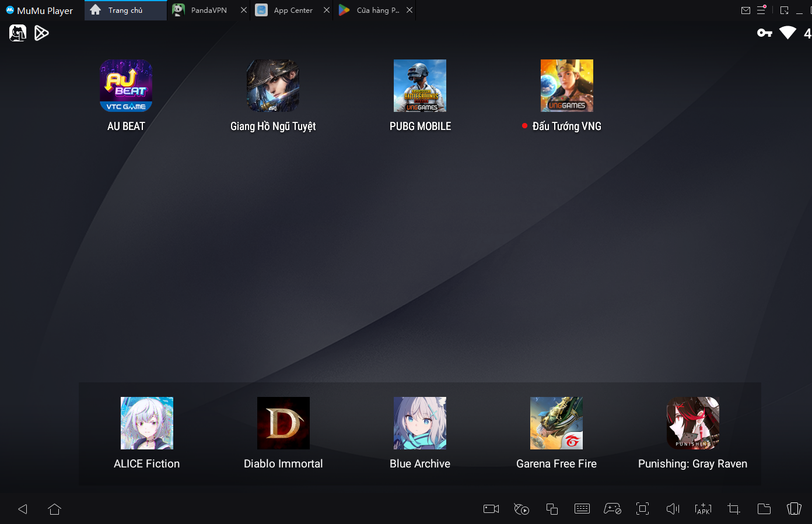Open the shared folder icon
The image size is (812, 524).
(764, 509)
